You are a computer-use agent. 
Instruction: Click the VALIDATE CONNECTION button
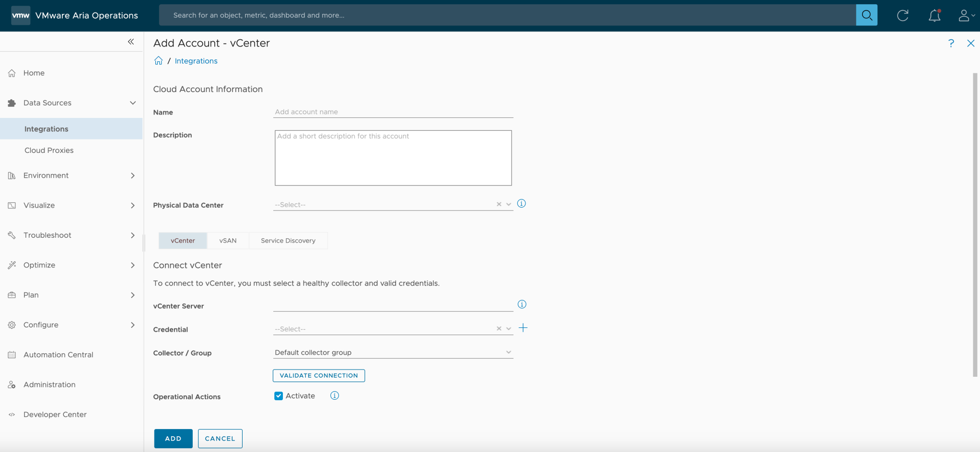[318, 375]
